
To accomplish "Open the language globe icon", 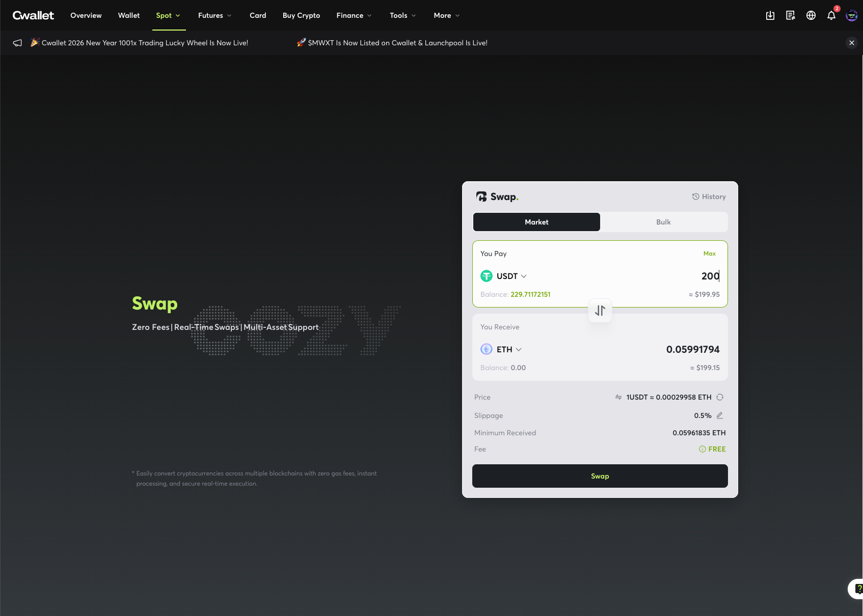I will pos(811,15).
